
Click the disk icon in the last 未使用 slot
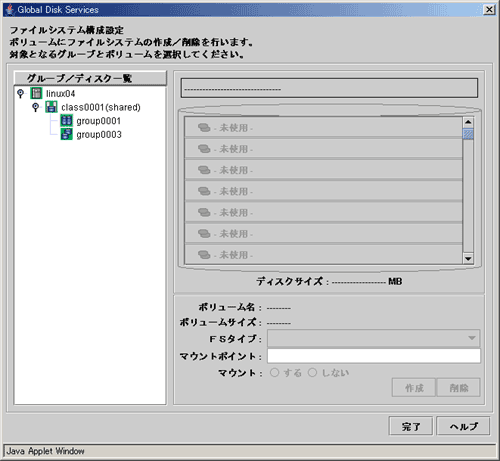pyautogui.click(x=204, y=255)
